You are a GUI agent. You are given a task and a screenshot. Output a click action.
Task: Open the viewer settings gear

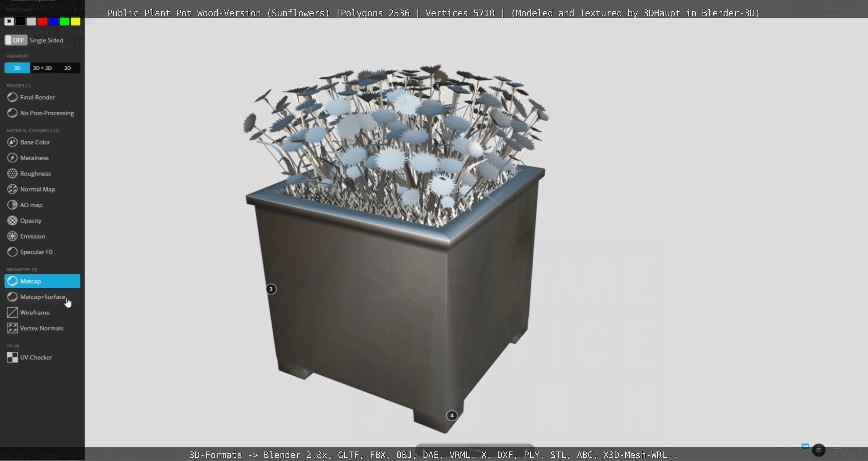coord(800,450)
